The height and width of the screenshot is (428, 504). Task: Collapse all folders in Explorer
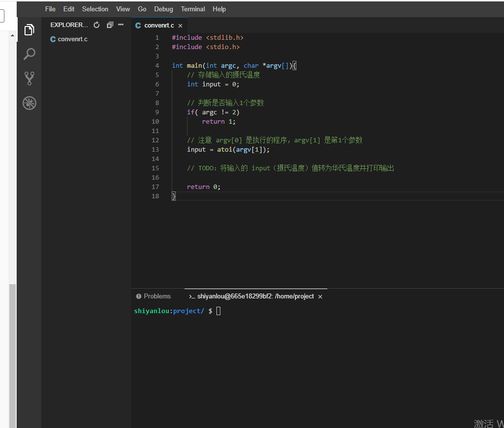pyautogui.click(x=110, y=25)
